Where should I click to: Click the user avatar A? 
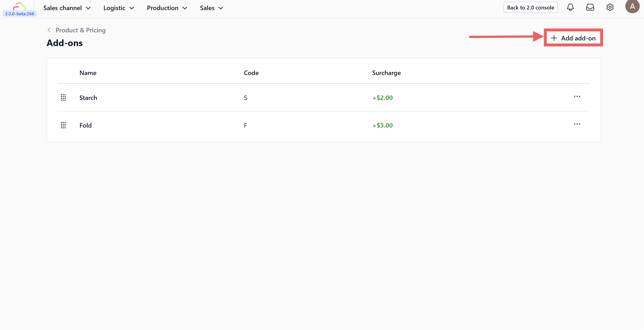[x=632, y=7]
